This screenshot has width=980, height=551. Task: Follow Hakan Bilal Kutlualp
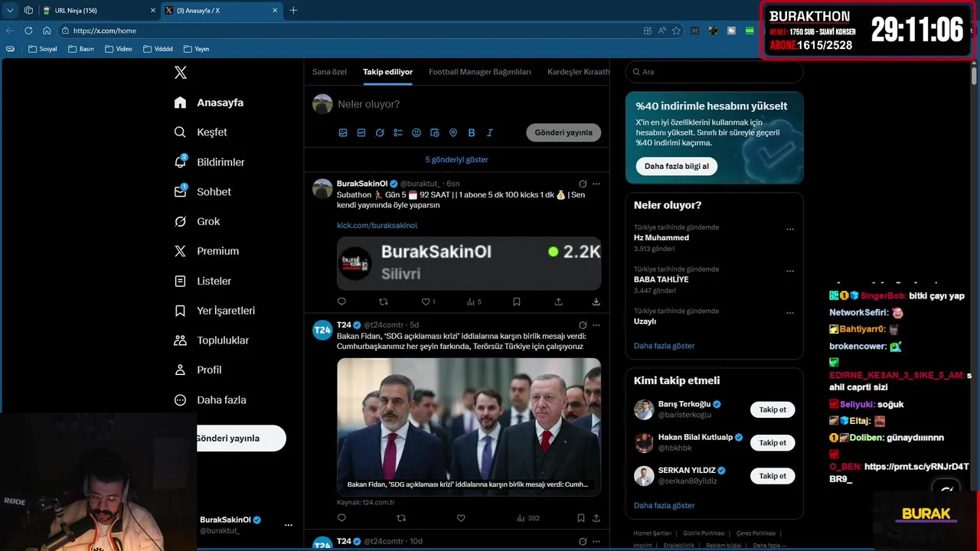773,442
